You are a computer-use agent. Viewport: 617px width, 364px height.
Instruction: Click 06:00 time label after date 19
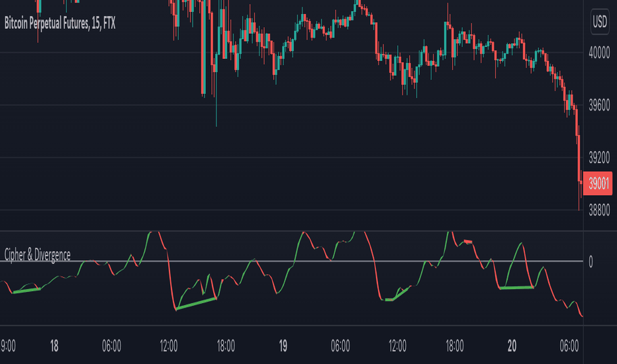340,346
